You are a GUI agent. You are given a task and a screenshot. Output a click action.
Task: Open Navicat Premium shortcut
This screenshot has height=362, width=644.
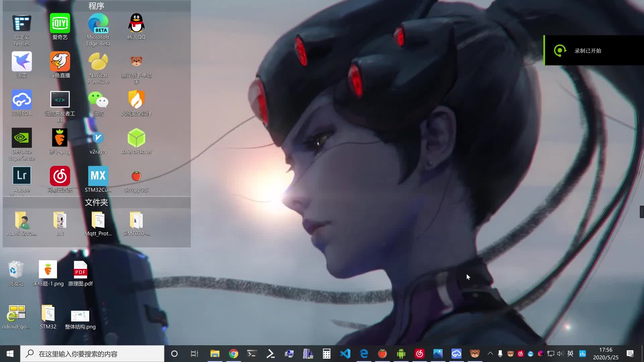tap(98, 68)
